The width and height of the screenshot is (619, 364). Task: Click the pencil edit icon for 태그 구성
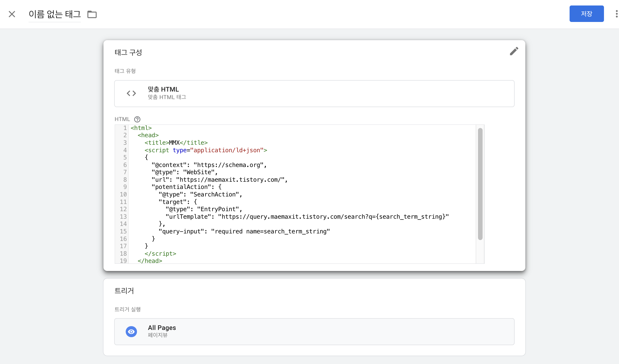[514, 51]
